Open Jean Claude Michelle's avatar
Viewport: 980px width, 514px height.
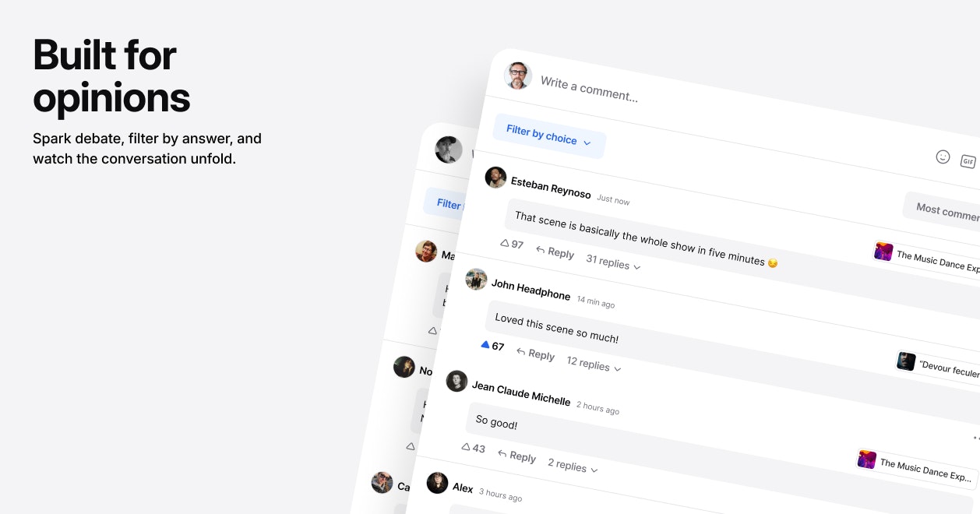(457, 381)
